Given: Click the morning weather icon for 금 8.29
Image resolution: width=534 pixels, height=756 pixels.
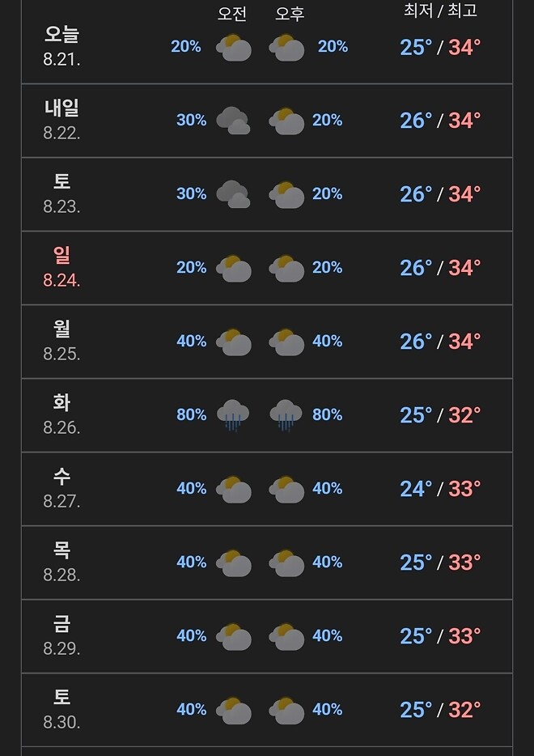Looking at the screenshot, I should tap(233, 635).
